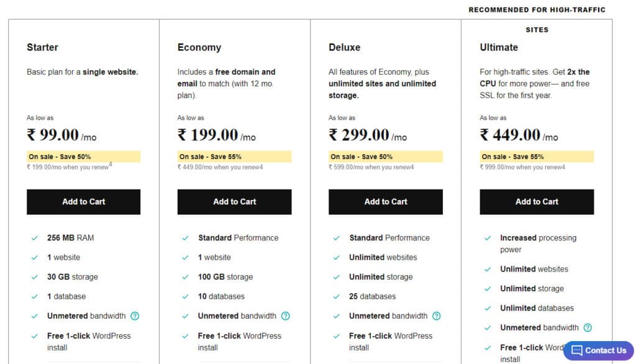Click Deluxe's On sale Save 50% badge
Viewport: 636px width, 364px height.
tap(385, 157)
